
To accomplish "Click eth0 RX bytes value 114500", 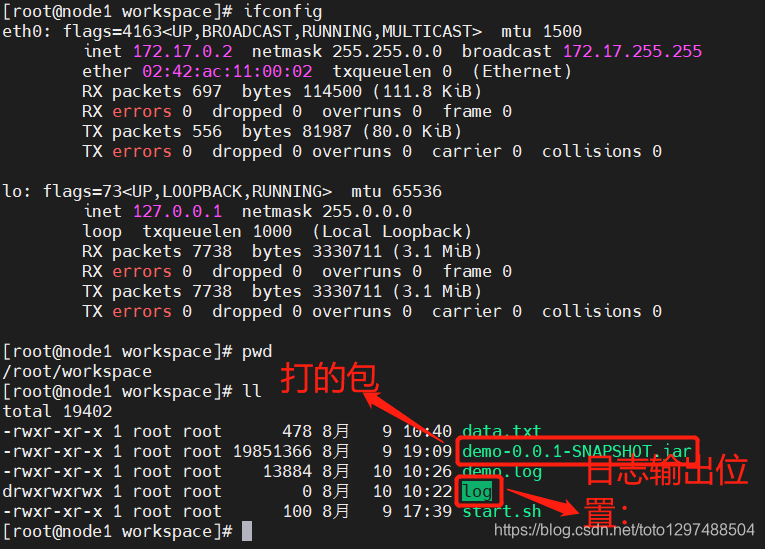I will (x=332, y=91).
